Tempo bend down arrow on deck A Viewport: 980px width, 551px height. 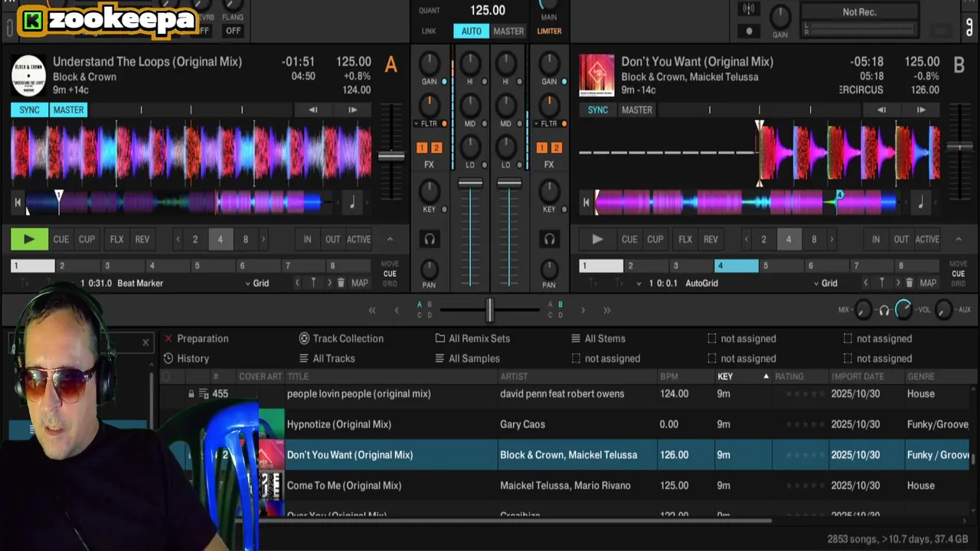tap(313, 110)
